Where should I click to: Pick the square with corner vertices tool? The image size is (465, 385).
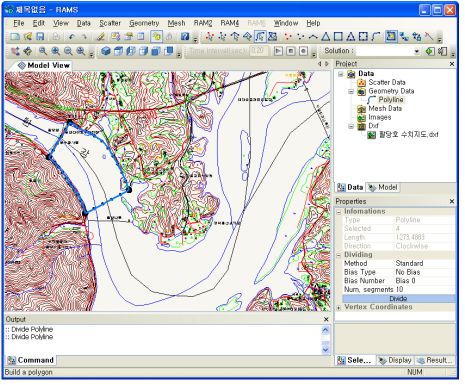click(x=363, y=37)
